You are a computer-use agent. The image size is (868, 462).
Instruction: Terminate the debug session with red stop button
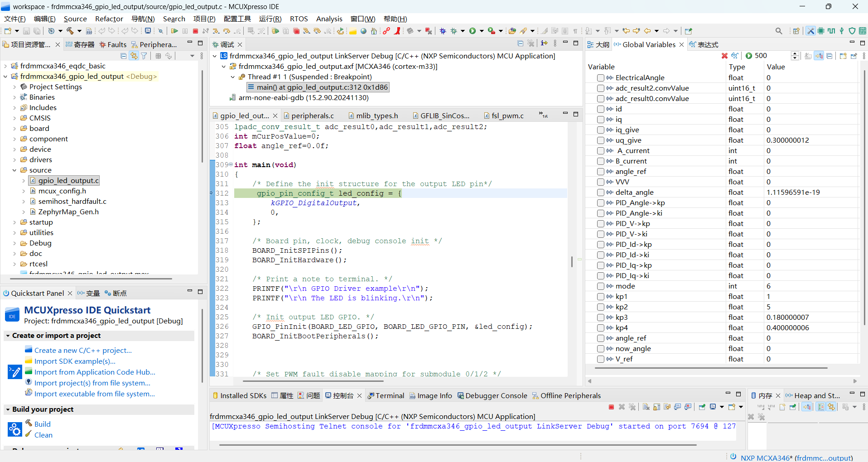coord(195,31)
